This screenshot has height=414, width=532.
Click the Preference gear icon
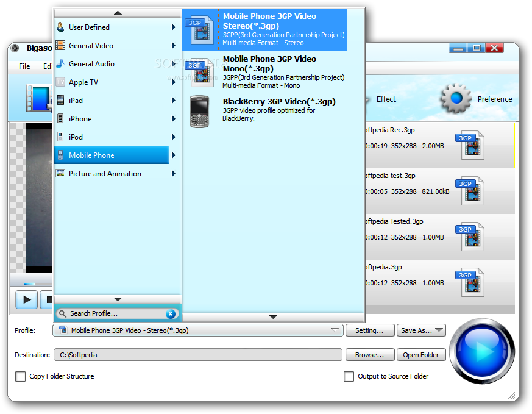click(x=456, y=98)
